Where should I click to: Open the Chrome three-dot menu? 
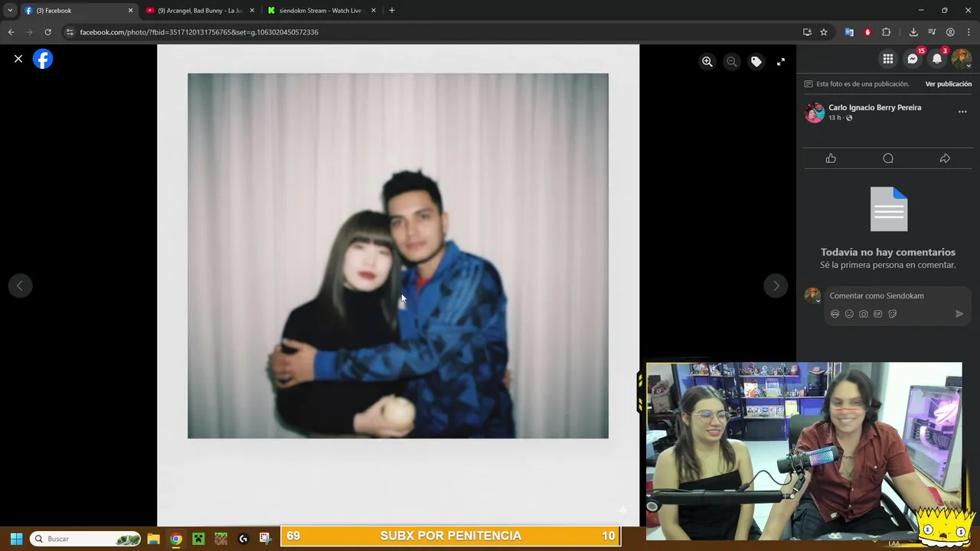(x=969, y=32)
